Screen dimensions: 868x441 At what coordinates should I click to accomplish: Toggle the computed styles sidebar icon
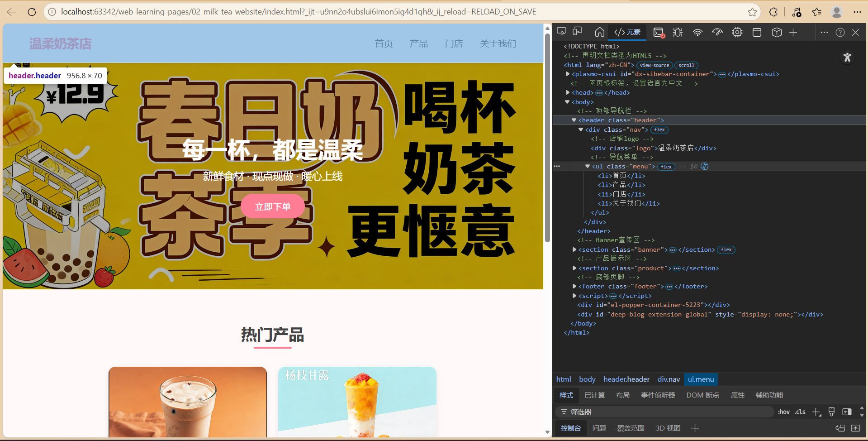pyautogui.click(x=847, y=412)
